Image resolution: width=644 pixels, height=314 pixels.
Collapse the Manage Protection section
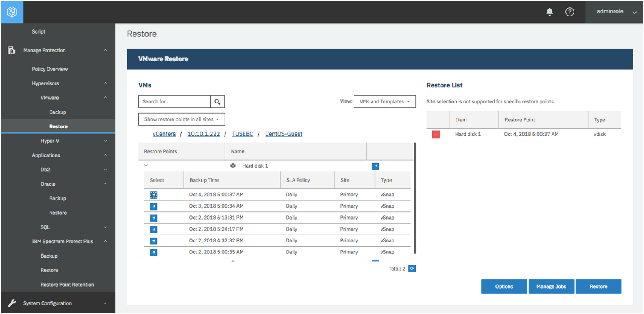105,50
